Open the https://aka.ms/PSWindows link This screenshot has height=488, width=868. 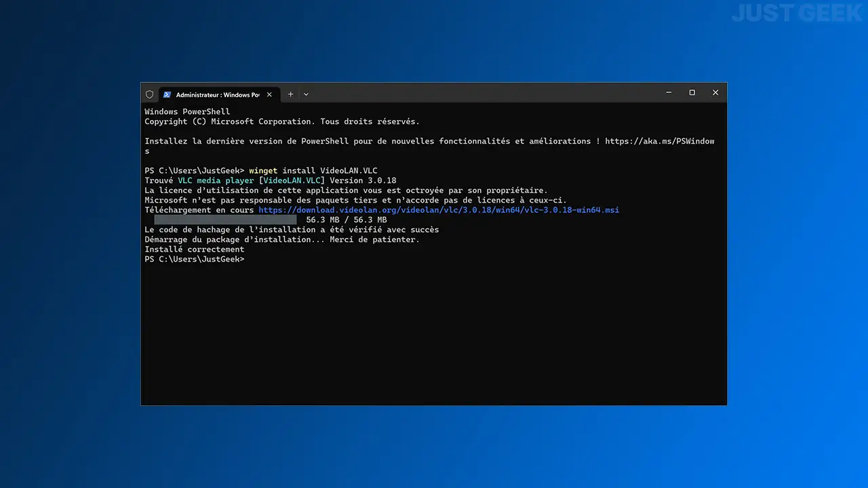[660, 142]
